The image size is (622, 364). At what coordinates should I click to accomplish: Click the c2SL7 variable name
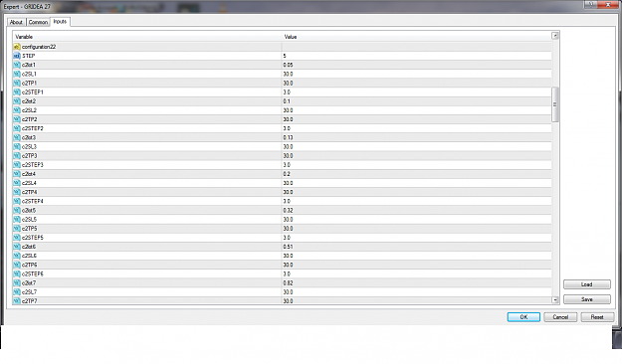pos(29,292)
